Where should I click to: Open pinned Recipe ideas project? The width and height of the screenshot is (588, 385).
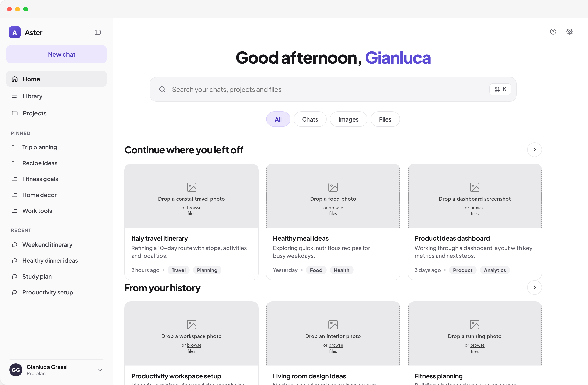coord(56,163)
